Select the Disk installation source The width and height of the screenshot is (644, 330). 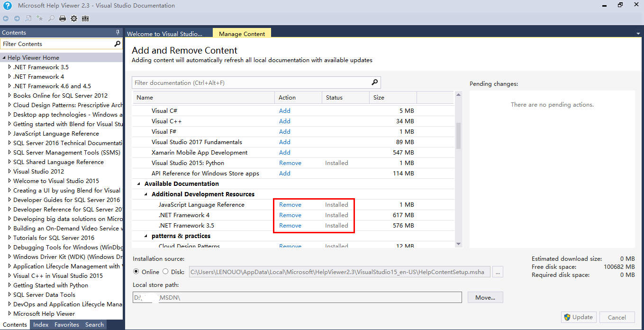tap(165, 272)
